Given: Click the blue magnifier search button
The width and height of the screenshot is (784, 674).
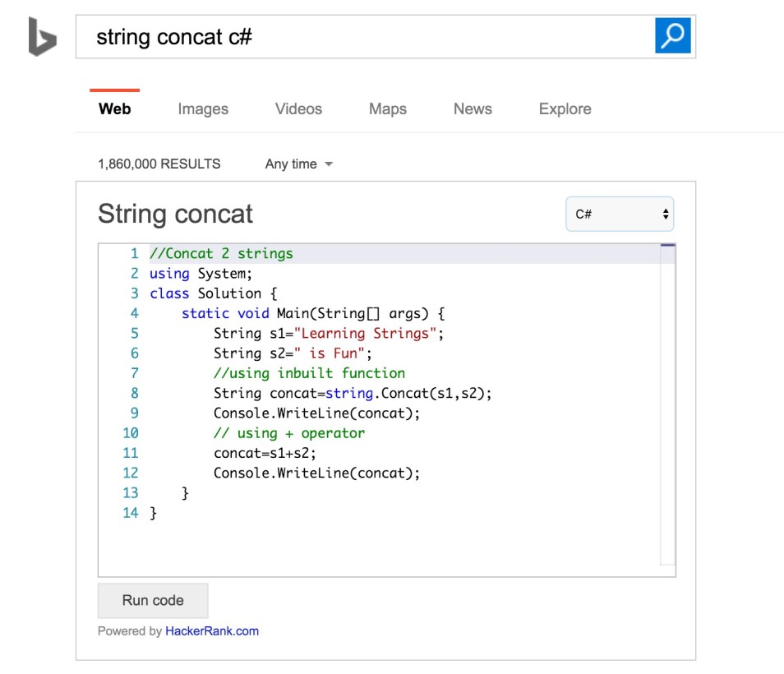Looking at the screenshot, I should [672, 36].
